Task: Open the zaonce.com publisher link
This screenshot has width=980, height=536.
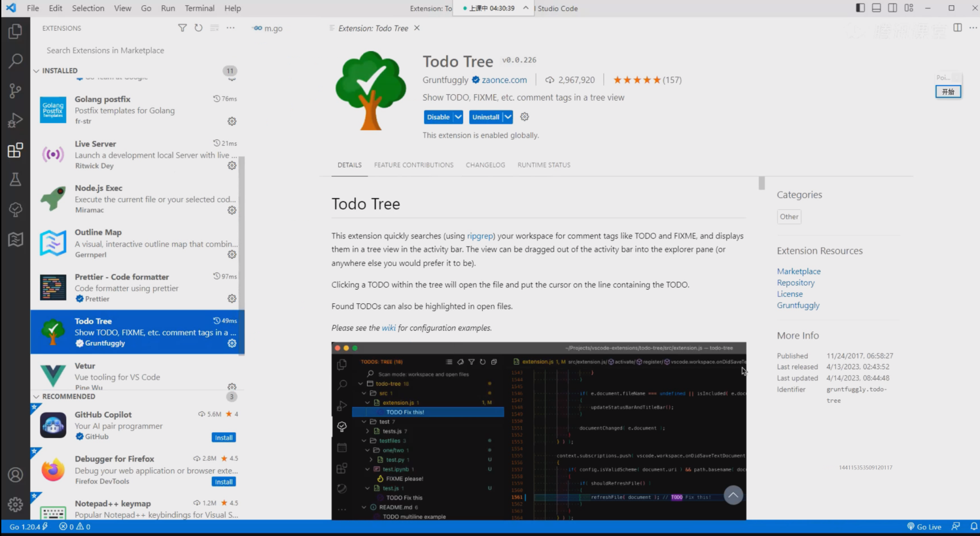Action: [x=504, y=80]
